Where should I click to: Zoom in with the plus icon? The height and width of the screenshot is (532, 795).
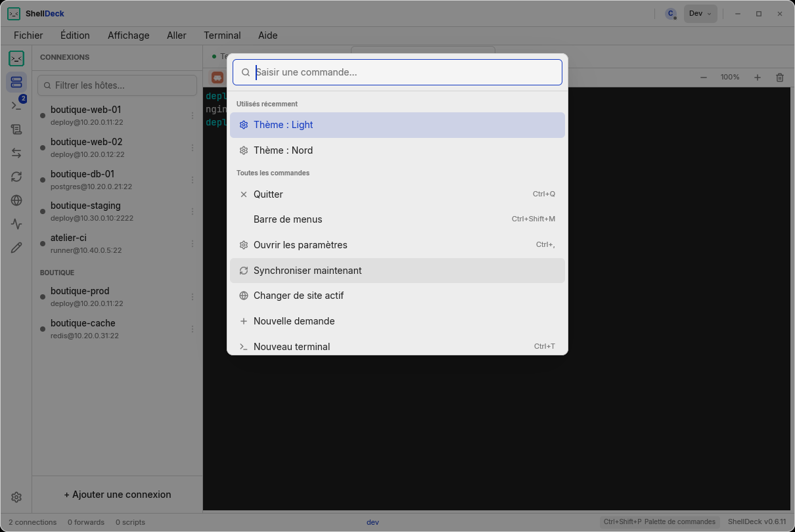pos(758,78)
